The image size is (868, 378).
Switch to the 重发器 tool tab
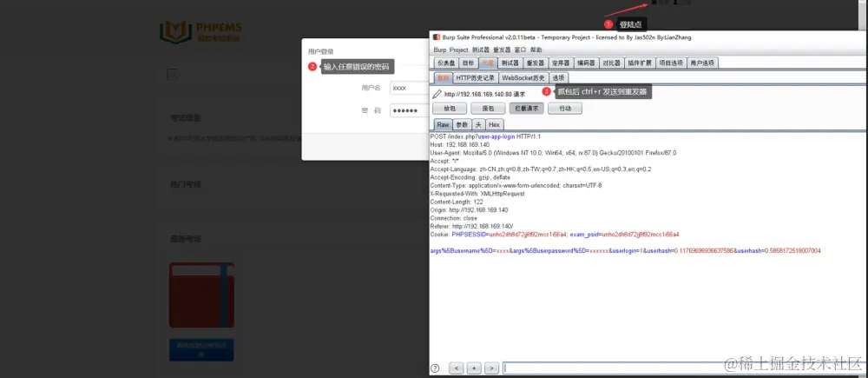tap(536, 63)
